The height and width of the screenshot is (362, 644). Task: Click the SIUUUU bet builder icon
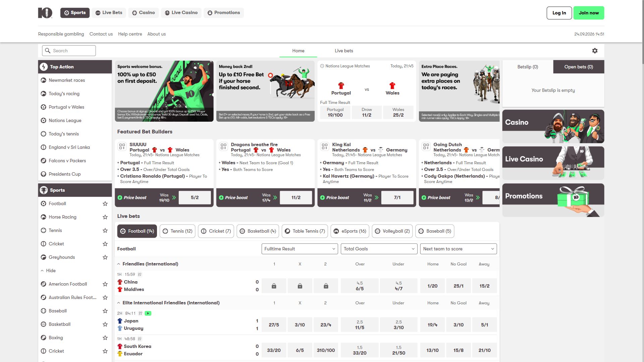click(x=122, y=146)
